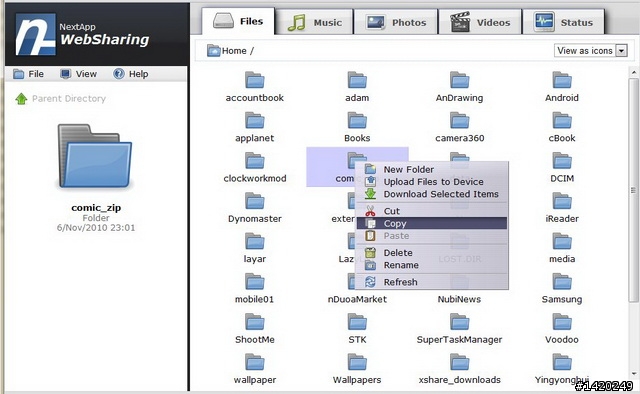Select Rename in the context menu
This screenshot has width=640, height=394.
(x=432, y=265)
